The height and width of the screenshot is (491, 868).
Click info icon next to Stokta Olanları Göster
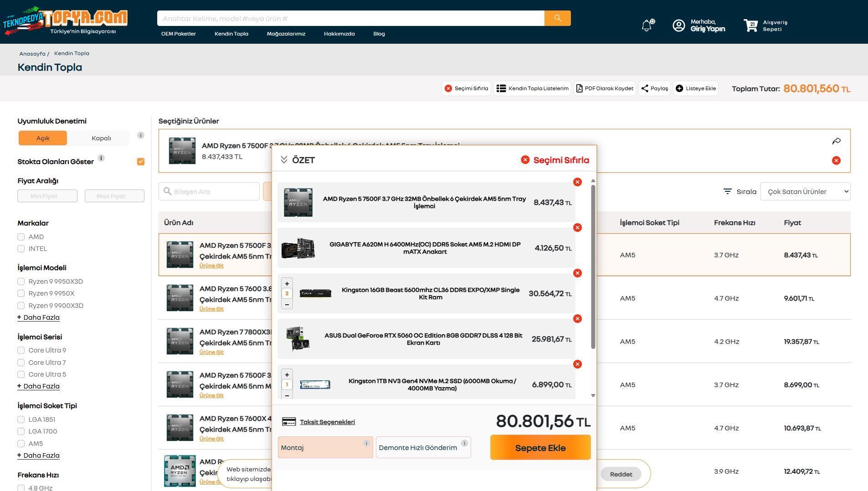click(x=101, y=158)
